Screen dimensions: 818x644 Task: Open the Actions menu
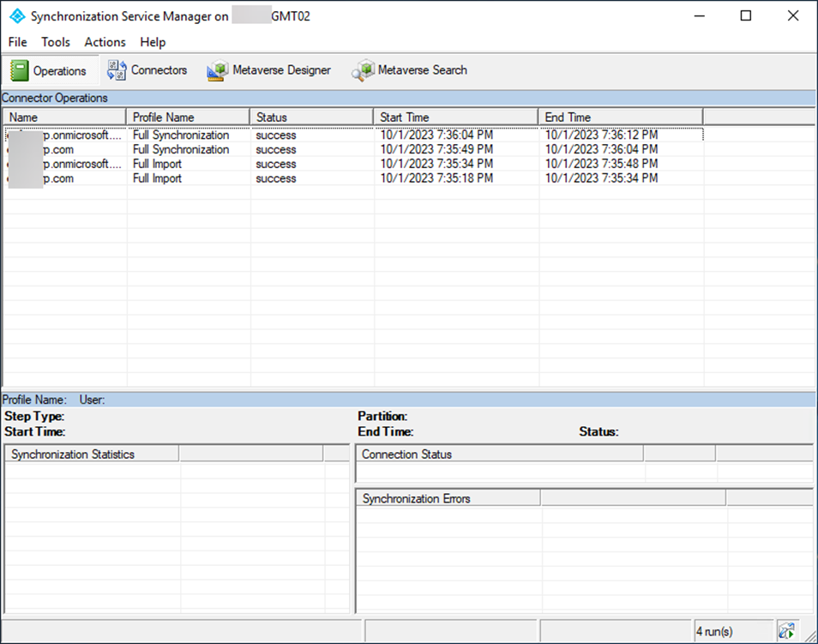[x=105, y=42]
